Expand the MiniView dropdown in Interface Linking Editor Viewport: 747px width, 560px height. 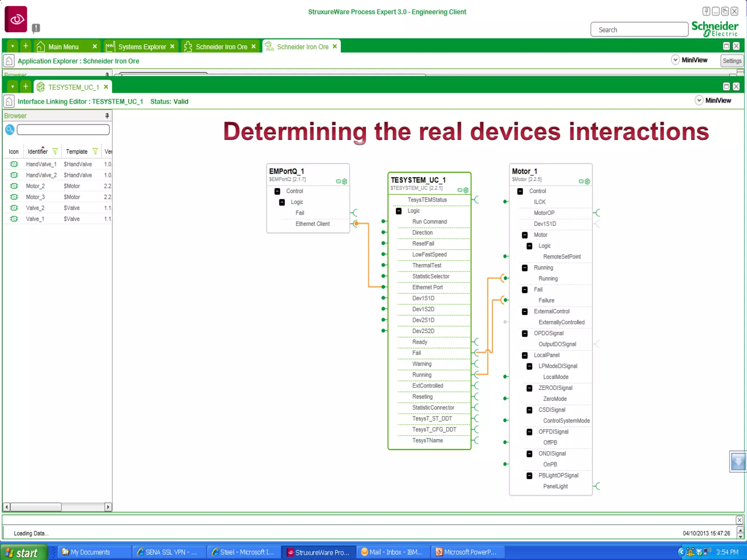(x=698, y=100)
